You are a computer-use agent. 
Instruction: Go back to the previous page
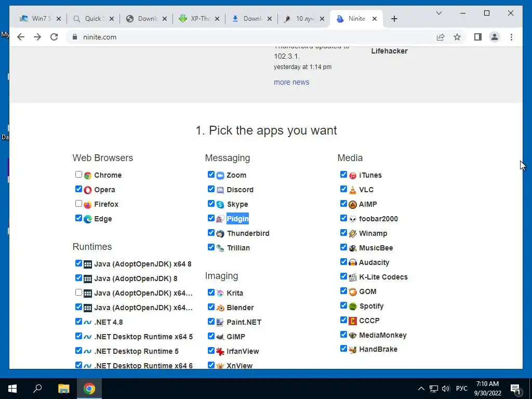click(x=21, y=37)
